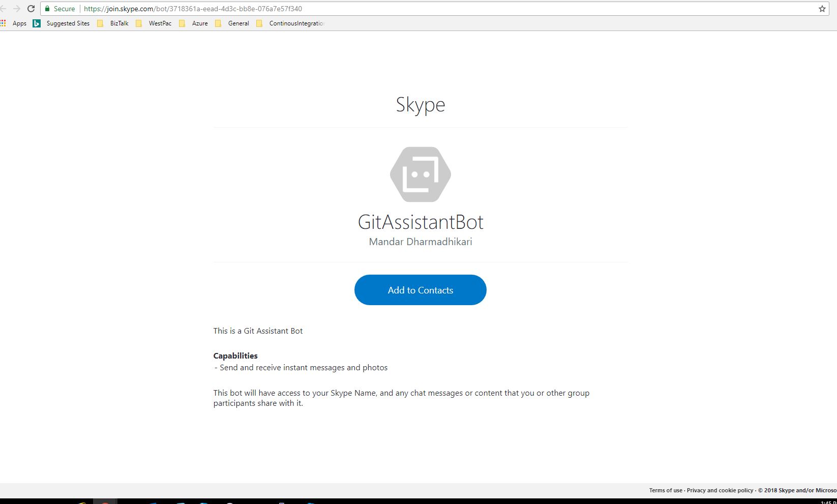Click the Add to Contacts button
The height and width of the screenshot is (504, 837).
(420, 290)
